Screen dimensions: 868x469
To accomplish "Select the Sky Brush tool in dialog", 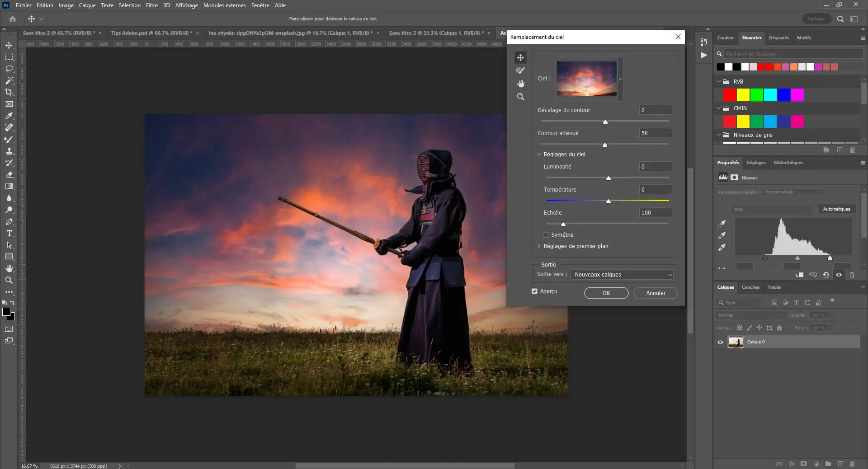I will [x=520, y=70].
